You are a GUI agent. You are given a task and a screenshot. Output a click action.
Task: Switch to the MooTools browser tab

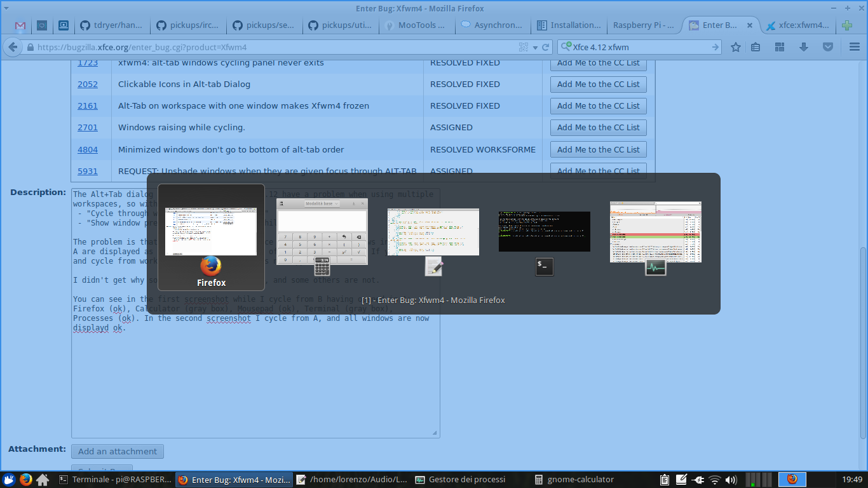tap(419, 25)
